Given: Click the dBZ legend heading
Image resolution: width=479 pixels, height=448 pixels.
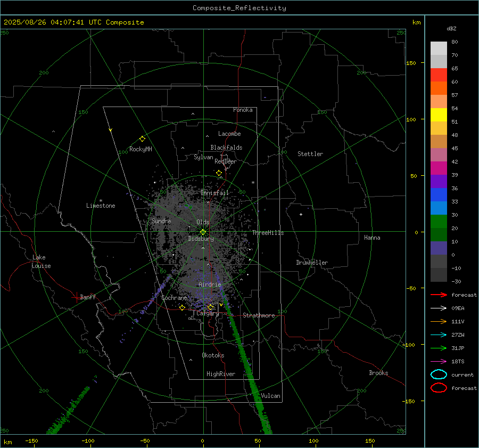Looking at the screenshot, I should point(451,28).
